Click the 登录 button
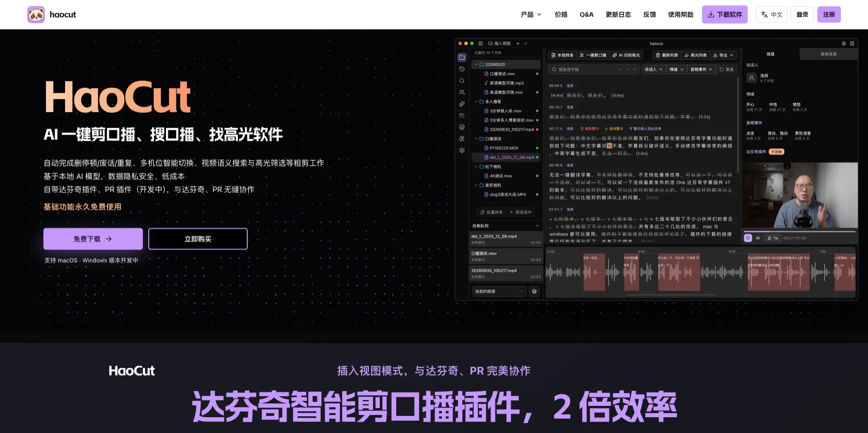 point(802,14)
